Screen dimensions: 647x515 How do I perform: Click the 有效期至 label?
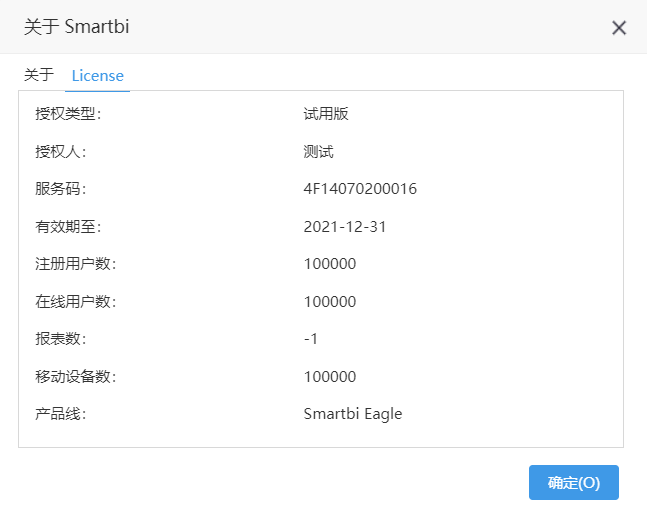coord(68,227)
